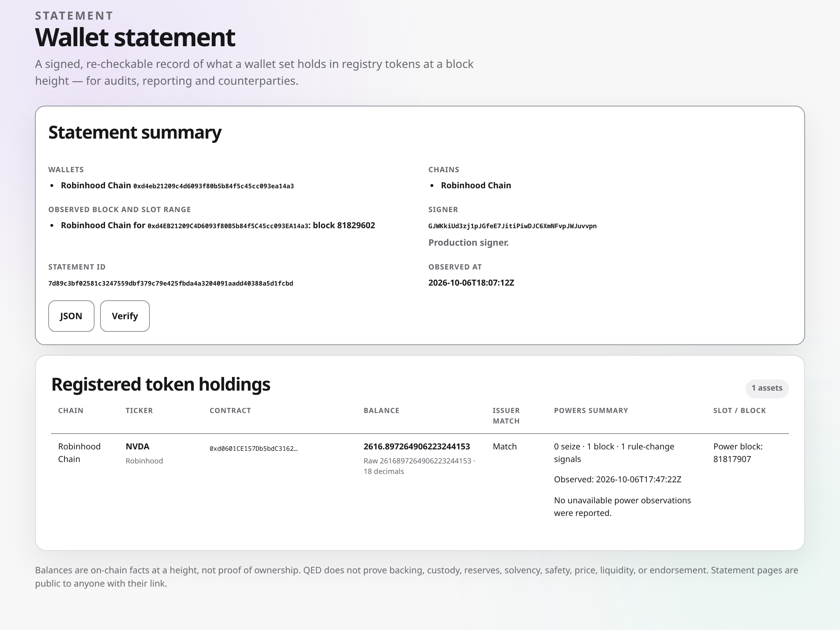Click the no unavailable power observations note
The width and height of the screenshot is (840, 630).
click(622, 506)
